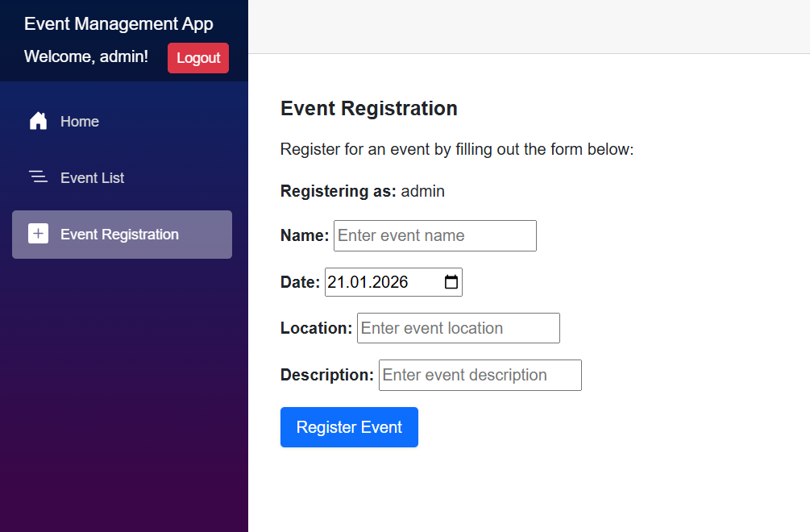
Task: Select the event description field
Action: tap(480, 375)
